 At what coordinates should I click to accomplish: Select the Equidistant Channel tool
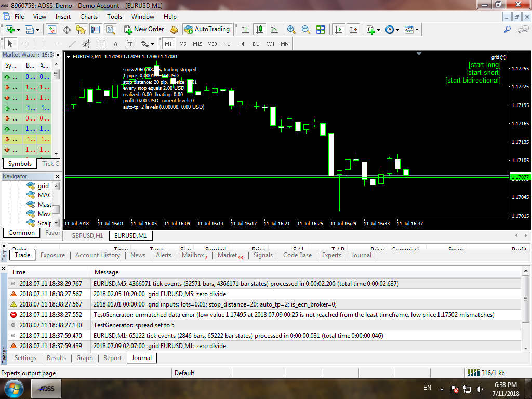click(x=87, y=44)
